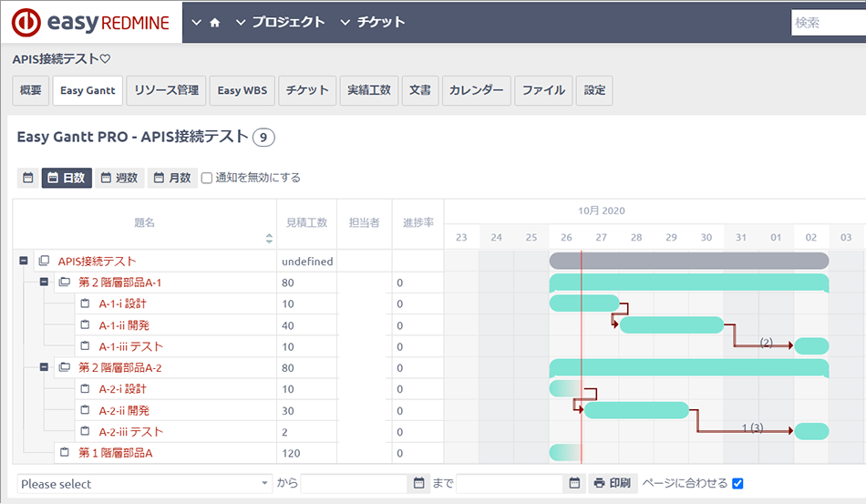This screenshot has width=866, height=504.
Task: Click the 見積工数 column header
Action: pos(306,222)
